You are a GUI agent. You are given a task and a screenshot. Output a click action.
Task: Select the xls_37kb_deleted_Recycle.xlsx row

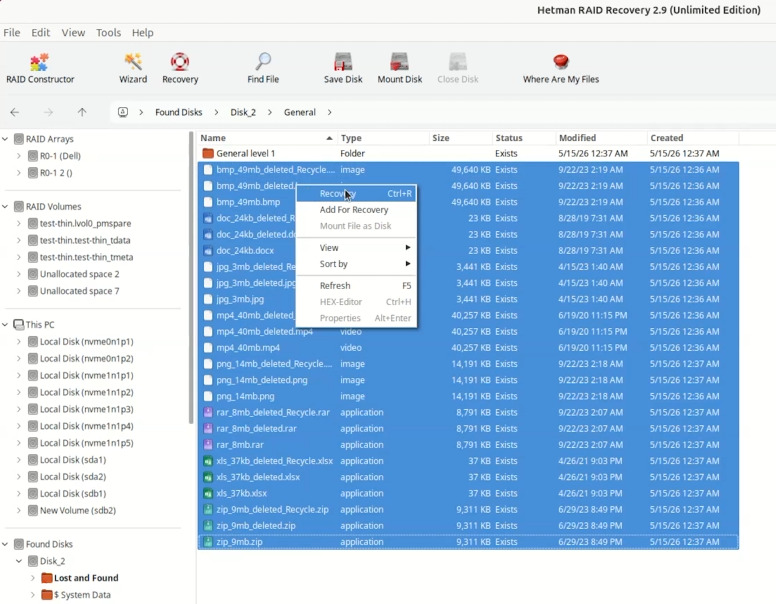(468, 461)
